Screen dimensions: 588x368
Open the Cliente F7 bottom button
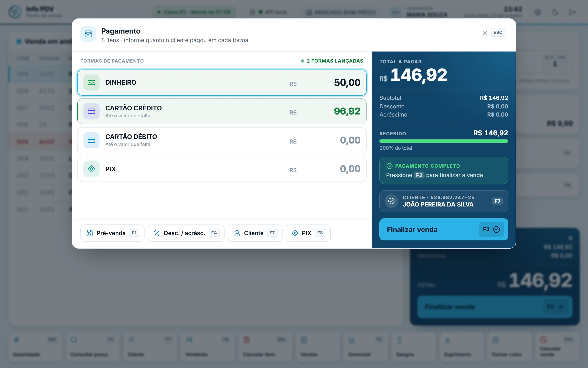(255, 233)
